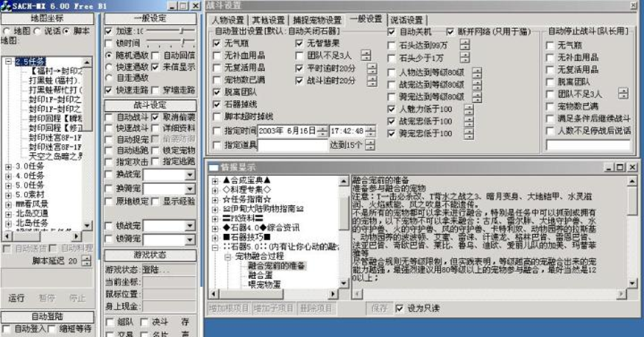Select the 一般设置 tab
644x337 pixels.
[366, 19]
